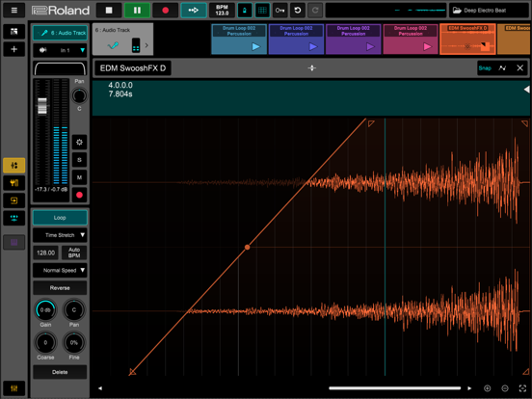
Task: Play the pink Drum Loop 002 clip
Action: point(428,46)
